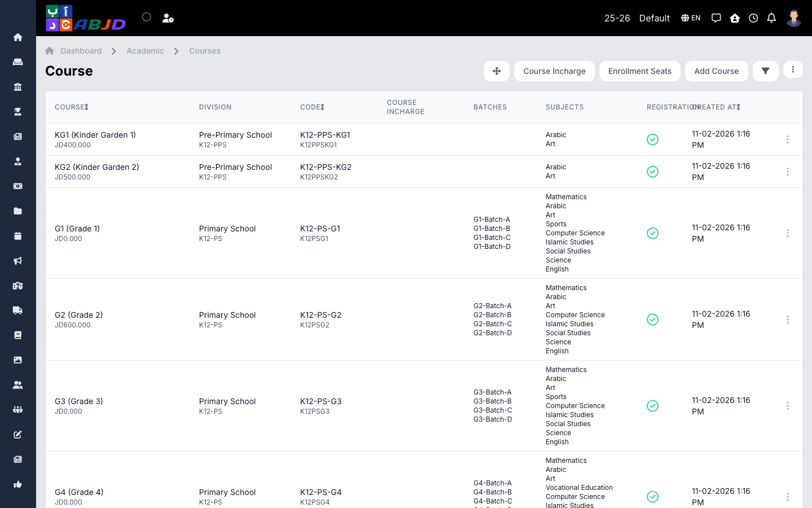Open row actions menu for G2
This screenshot has height=508, width=812.
788,319
